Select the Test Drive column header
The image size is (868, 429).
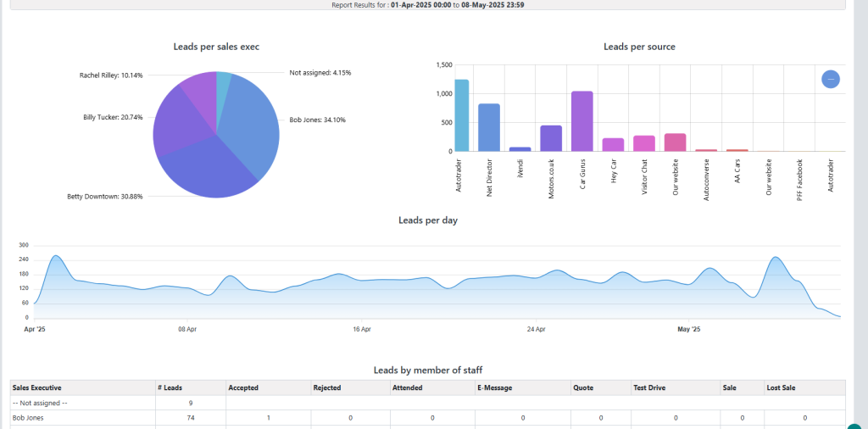pos(651,387)
